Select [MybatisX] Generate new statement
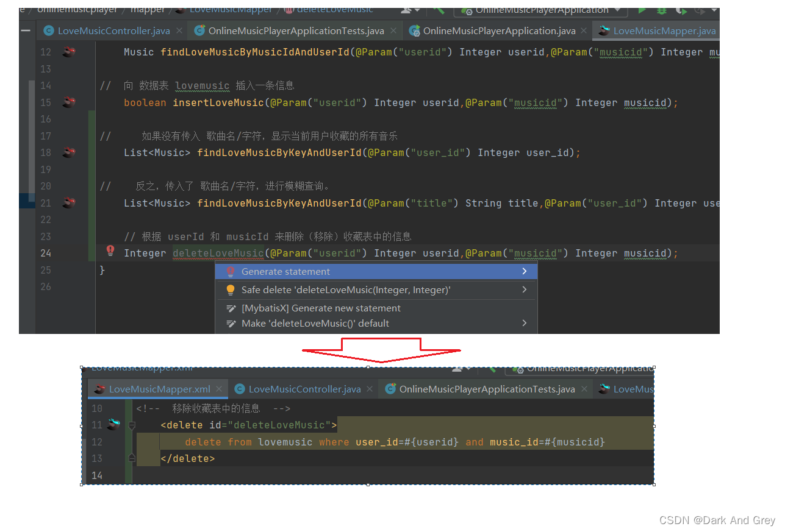The width and height of the screenshot is (785, 532). (376, 308)
